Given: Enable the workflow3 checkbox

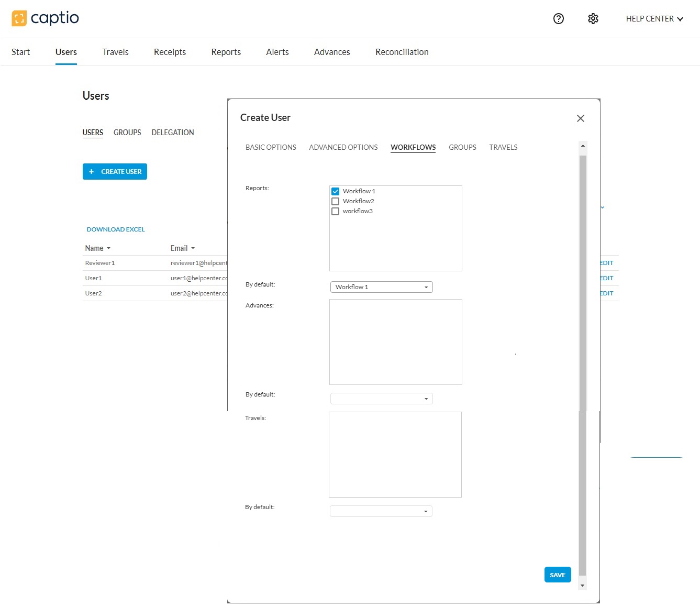Looking at the screenshot, I should click(x=336, y=211).
